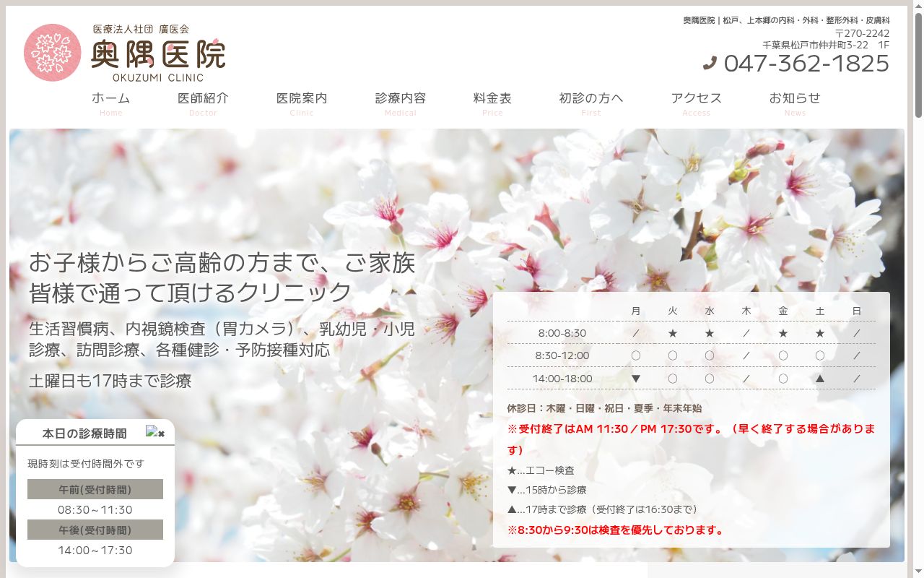Click the 本日の診療時間 widget heading

(84, 433)
